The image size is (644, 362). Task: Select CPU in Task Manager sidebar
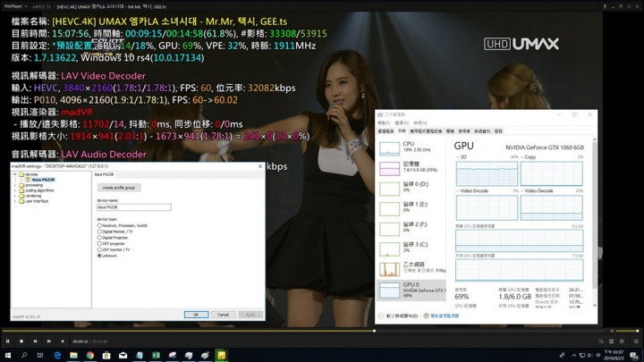(x=411, y=148)
